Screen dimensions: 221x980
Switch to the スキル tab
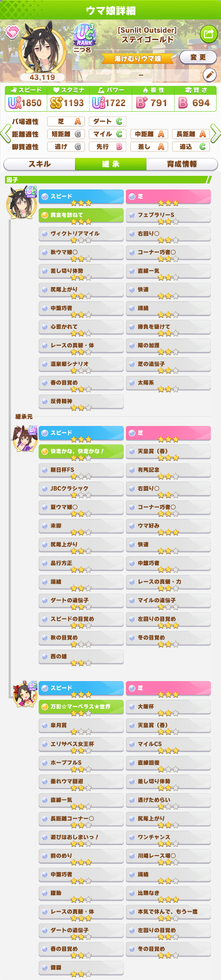coord(40,164)
